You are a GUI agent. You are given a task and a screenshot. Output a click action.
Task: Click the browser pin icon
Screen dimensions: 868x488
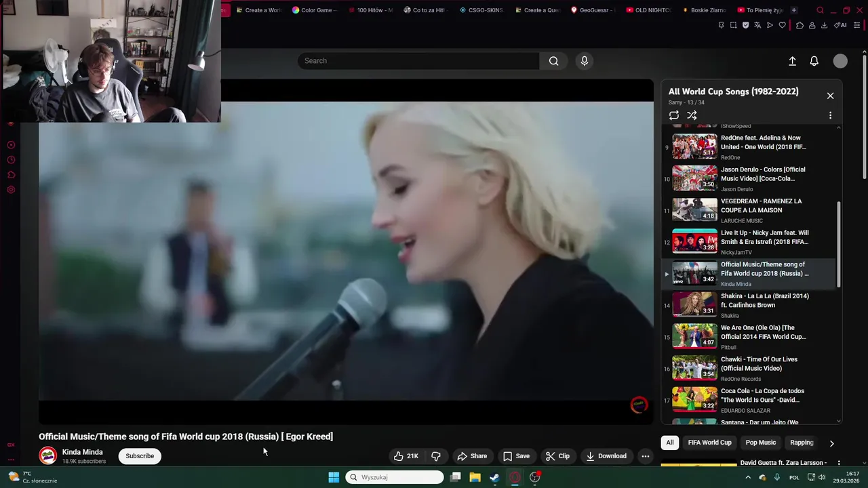tap(721, 25)
